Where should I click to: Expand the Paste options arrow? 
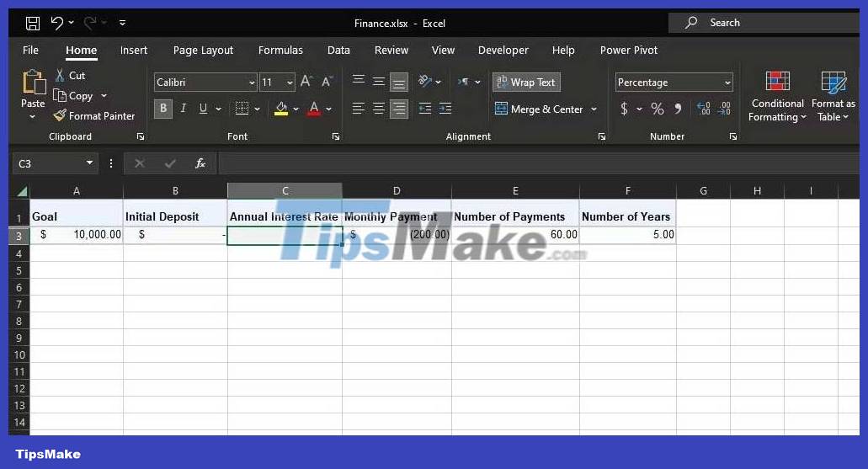point(32,117)
